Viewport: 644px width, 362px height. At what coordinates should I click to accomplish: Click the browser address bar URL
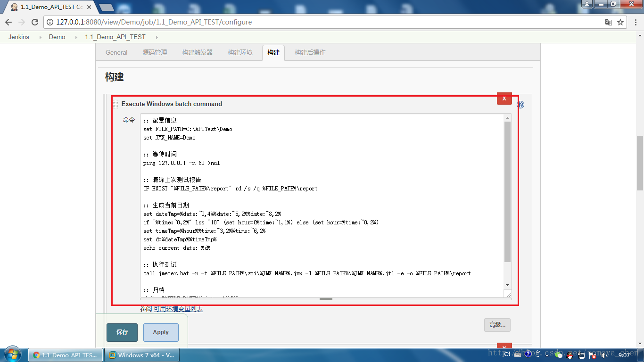pyautogui.click(x=154, y=22)
